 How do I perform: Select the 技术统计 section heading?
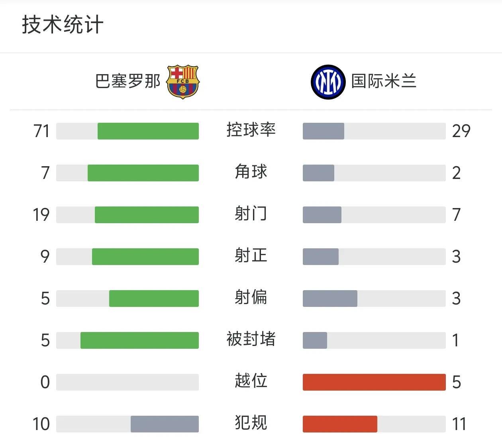pyautogui.click(x=63, y=25)
